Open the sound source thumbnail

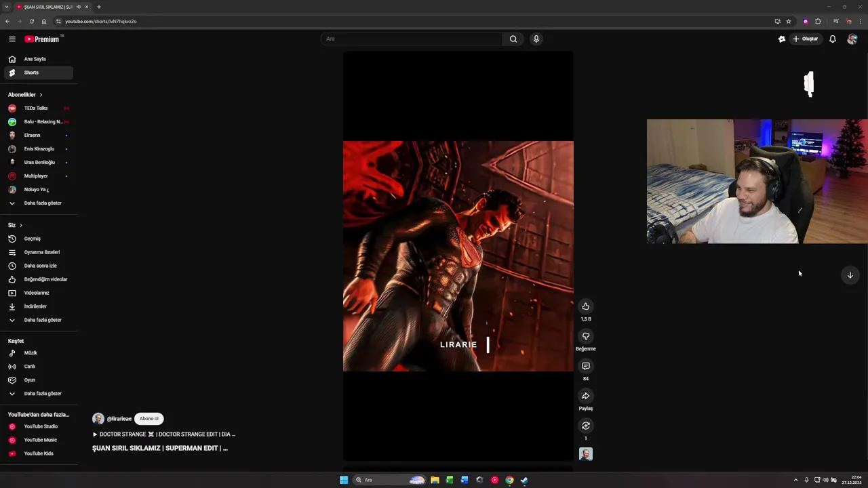click(x=586, y=454)
